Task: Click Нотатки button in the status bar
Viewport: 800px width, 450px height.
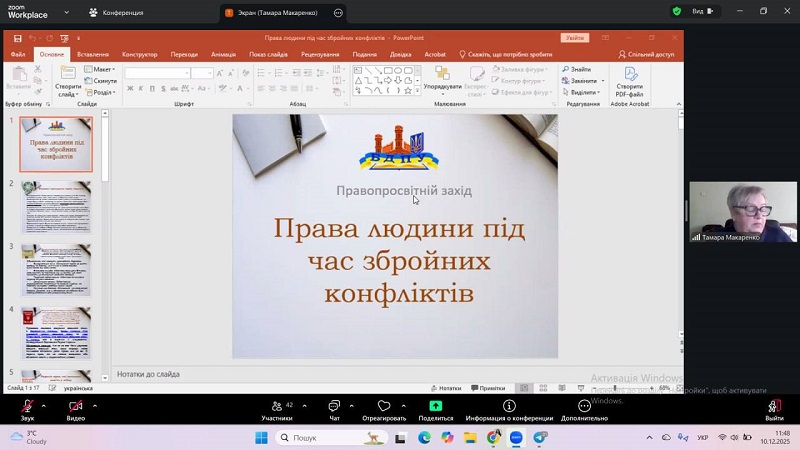Action: [446, 388]
